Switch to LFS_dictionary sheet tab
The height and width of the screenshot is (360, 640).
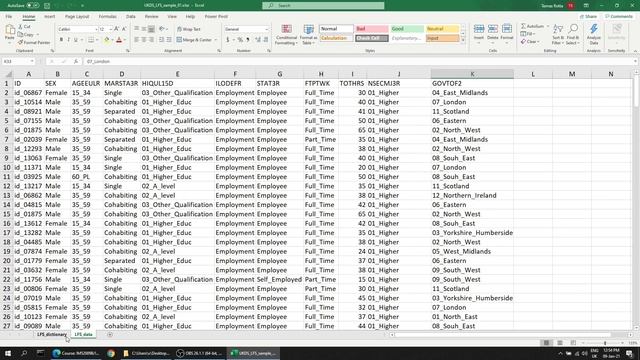[x=51, y=335]
